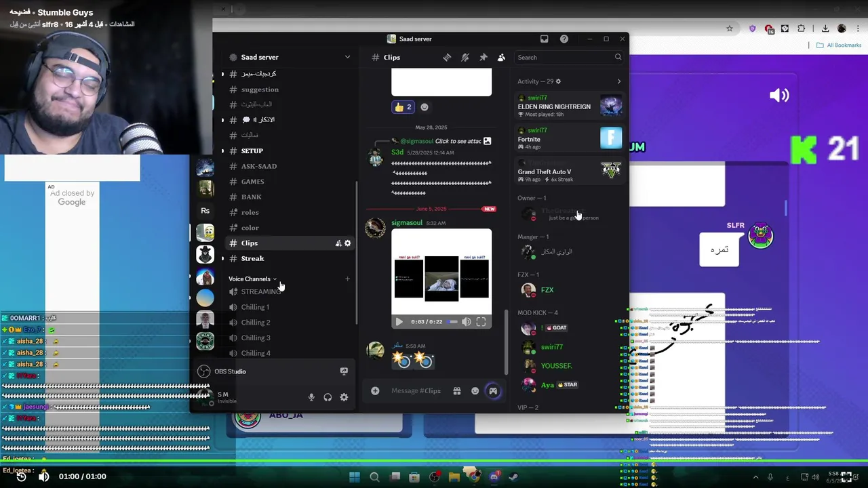The image size is (868, 488).
Task: Open the game controller apps icon
Action: point(493,390)
